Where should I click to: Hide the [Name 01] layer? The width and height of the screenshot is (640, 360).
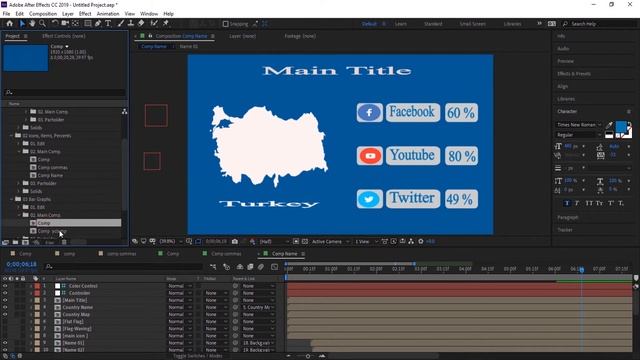click(5, 343)
